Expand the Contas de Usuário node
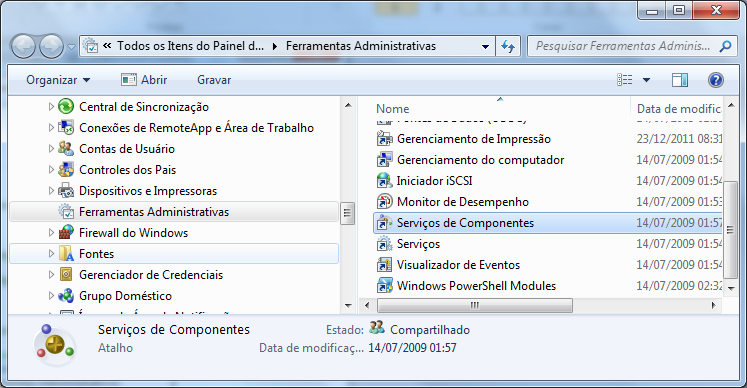 click(x=51, y=148)
